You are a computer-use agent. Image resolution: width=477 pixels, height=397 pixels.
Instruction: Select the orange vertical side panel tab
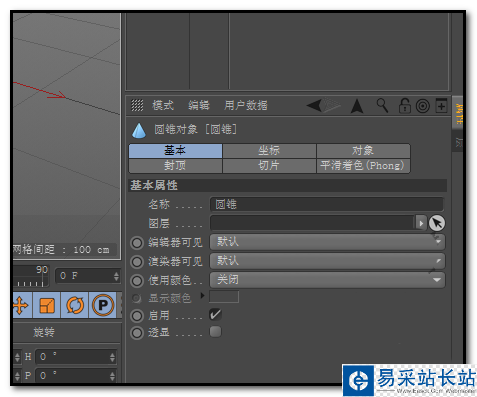[458, 112]
